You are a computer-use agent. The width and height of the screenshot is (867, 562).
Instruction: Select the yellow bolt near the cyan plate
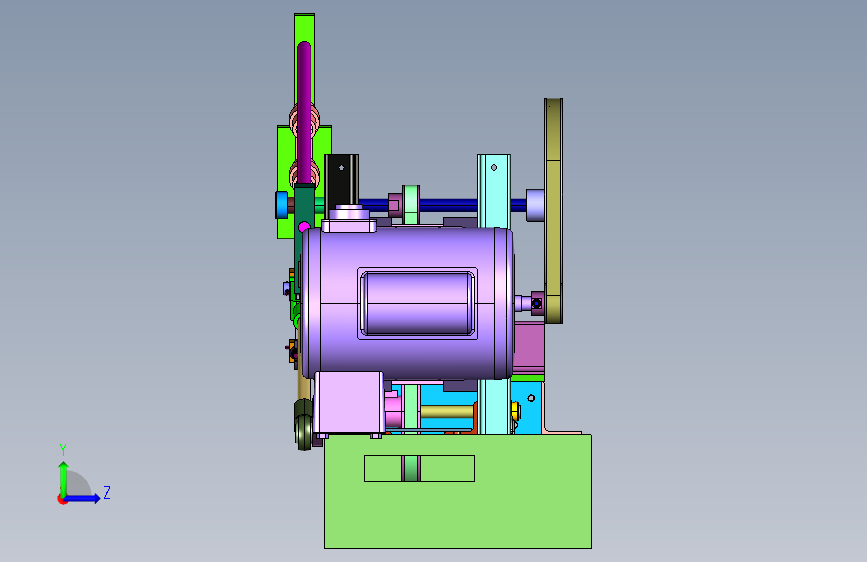(x=515, y=411)
